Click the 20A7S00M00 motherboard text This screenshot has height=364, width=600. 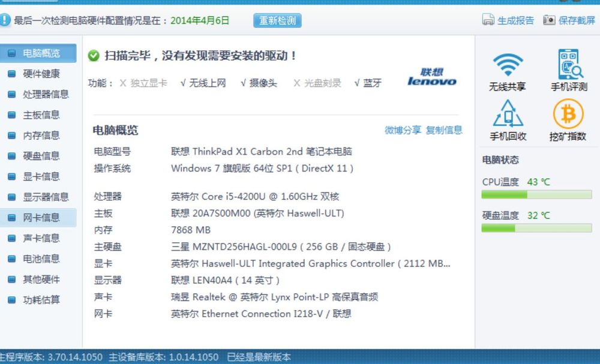click(257, 213)
